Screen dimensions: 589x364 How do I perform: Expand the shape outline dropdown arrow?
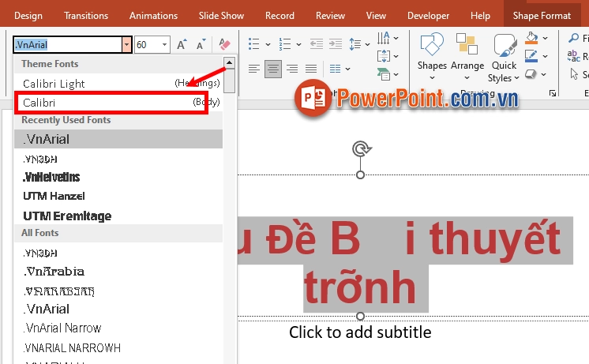coord(545,56)
